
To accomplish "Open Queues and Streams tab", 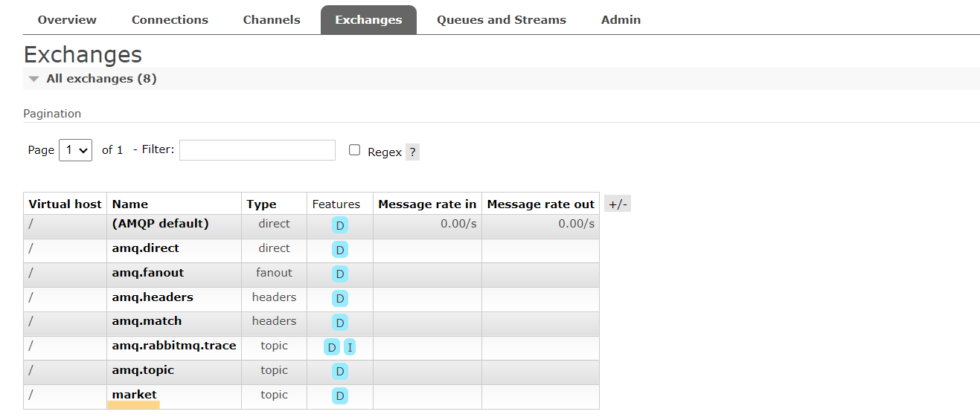I will pyautogui.click(x=502, y=20).
